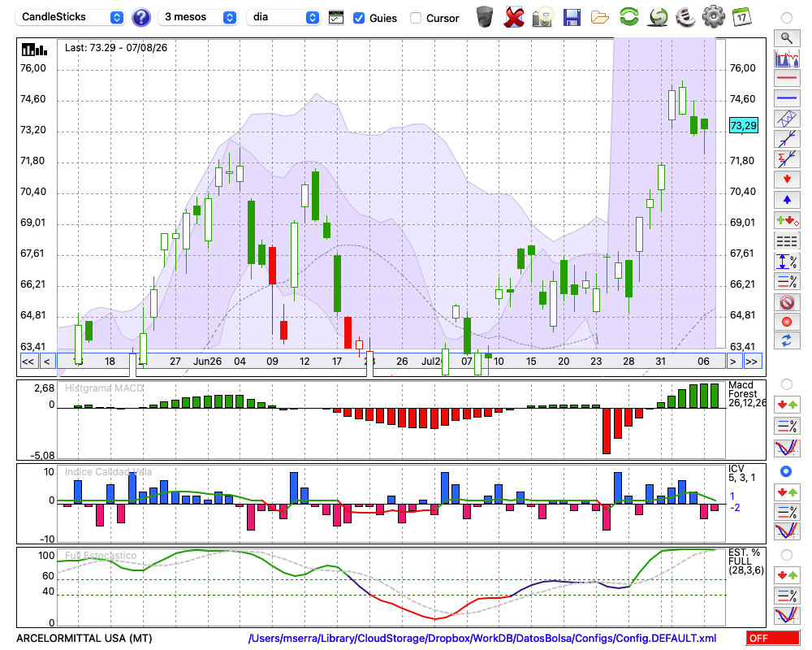Click the red down arrow marker tool

[787, 180]
